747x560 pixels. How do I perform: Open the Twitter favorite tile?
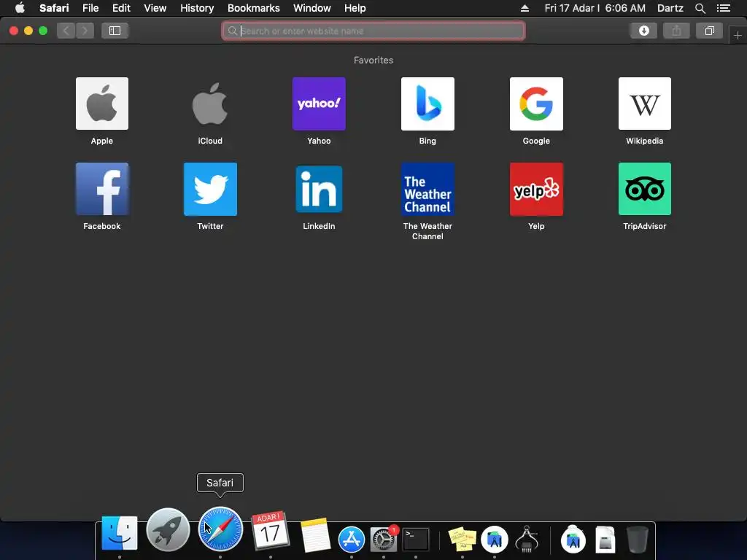coord(210,189)
